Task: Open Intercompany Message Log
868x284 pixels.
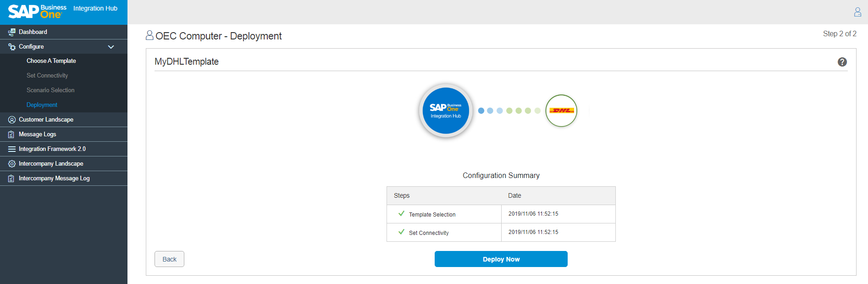Action: coord(54,178)
